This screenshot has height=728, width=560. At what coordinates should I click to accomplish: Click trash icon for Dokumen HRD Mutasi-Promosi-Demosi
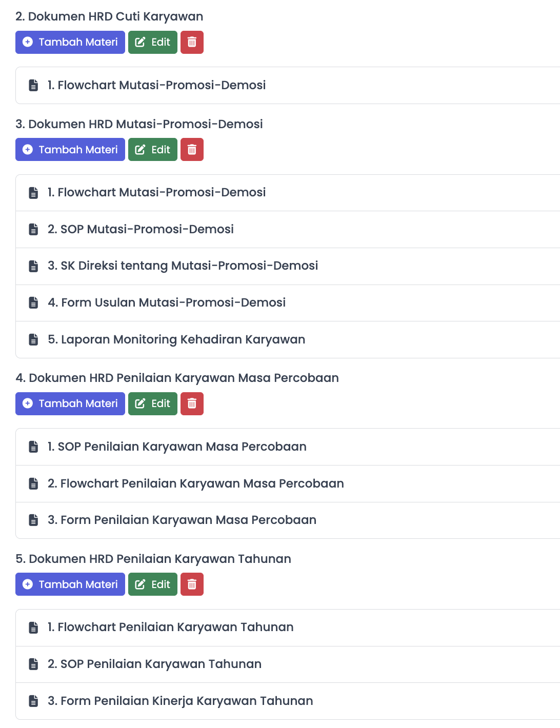(192, 150)
